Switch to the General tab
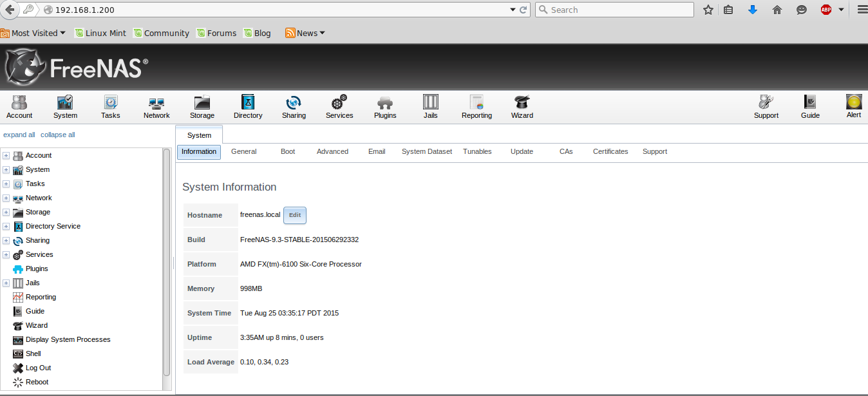This screenshot has height=396, width=868. point(244,151)
